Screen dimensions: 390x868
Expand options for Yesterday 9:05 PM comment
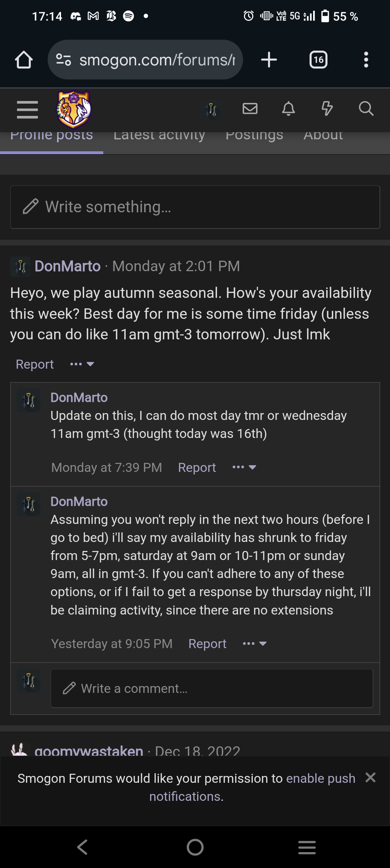tap(255, 644)
